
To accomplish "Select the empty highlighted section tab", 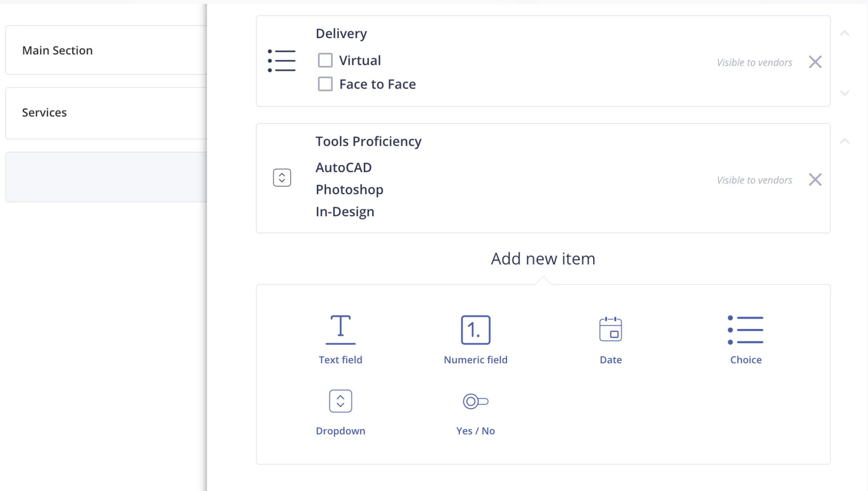I will pyautogui.click(x=106, y=177).
